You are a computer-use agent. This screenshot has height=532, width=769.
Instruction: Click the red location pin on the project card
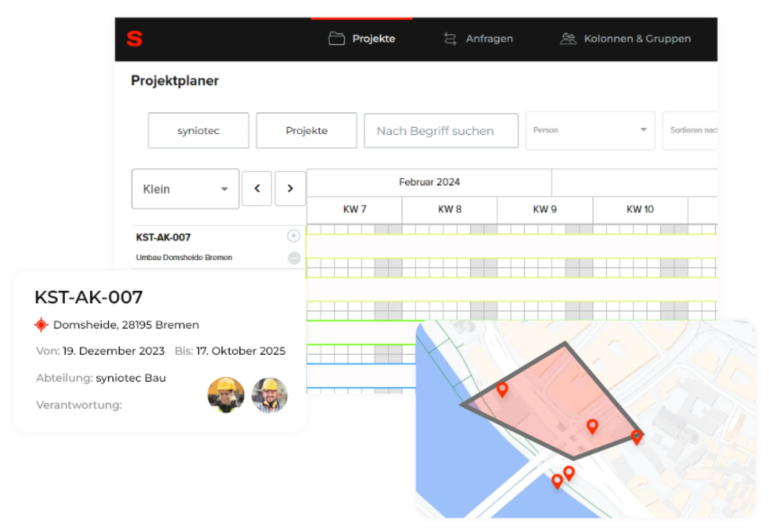[x=41, y=324]
